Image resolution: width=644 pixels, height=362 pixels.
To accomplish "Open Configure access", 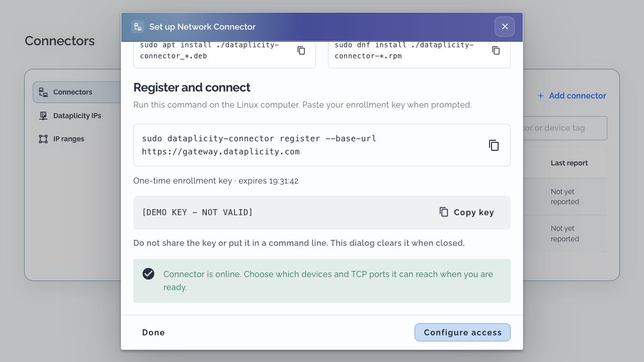I will (x=462, y=332).
